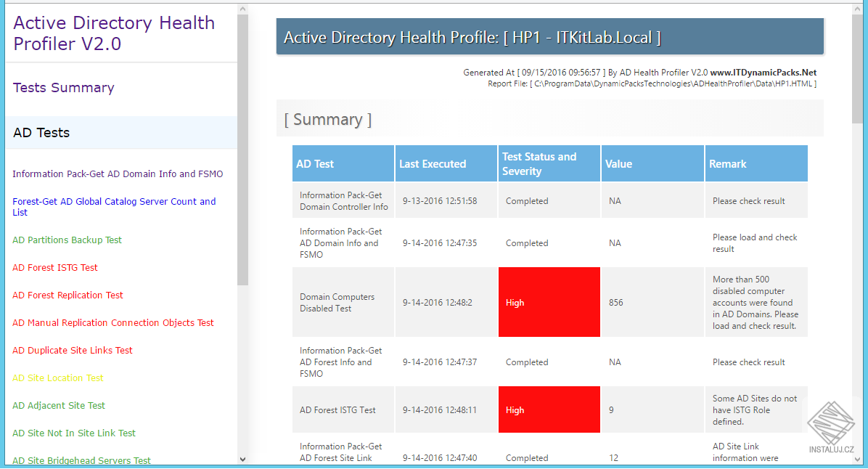The height and width of the screenshot is (469, 868).
Task: Click Information Pack-Get AD Forest Info table cell
Action: pos(343,362)
